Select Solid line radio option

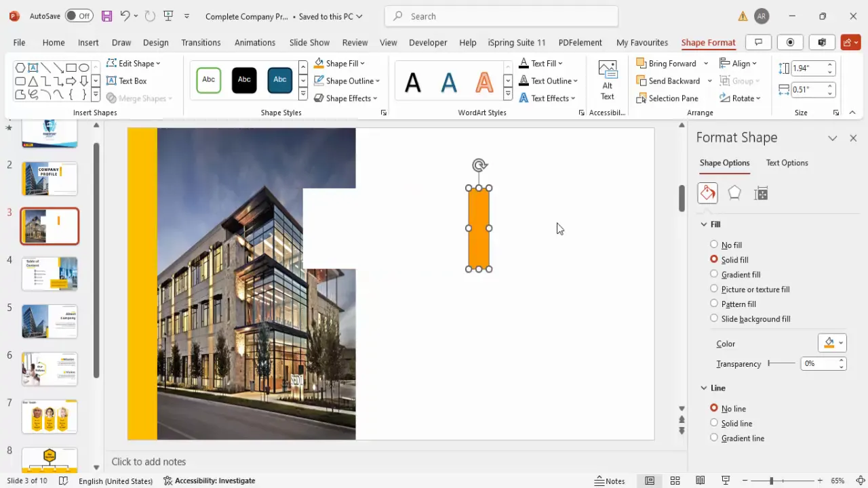pyautogui.click(x=714, y=423)
